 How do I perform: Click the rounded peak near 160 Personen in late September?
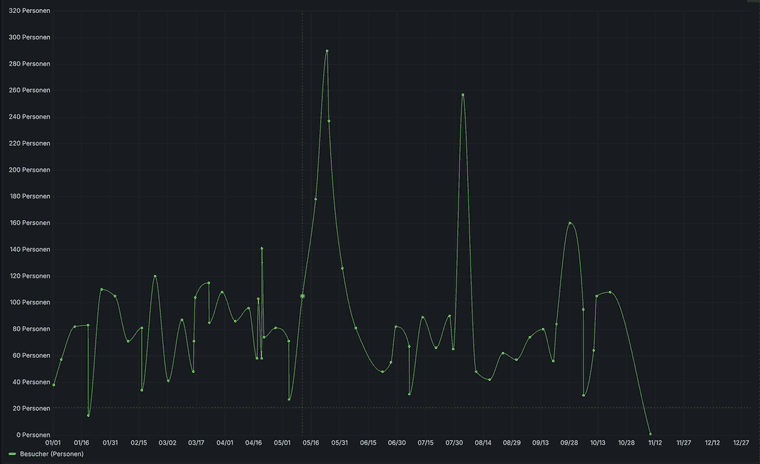(x=570, y=223)
